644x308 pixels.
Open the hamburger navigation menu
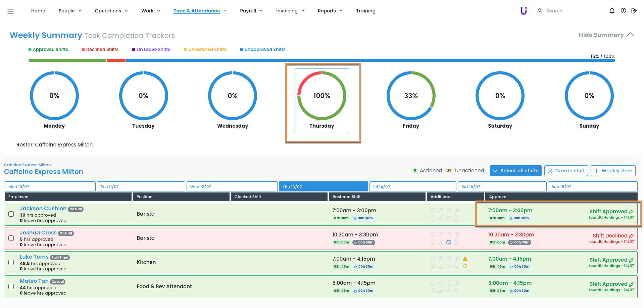[x=11, y=11]
